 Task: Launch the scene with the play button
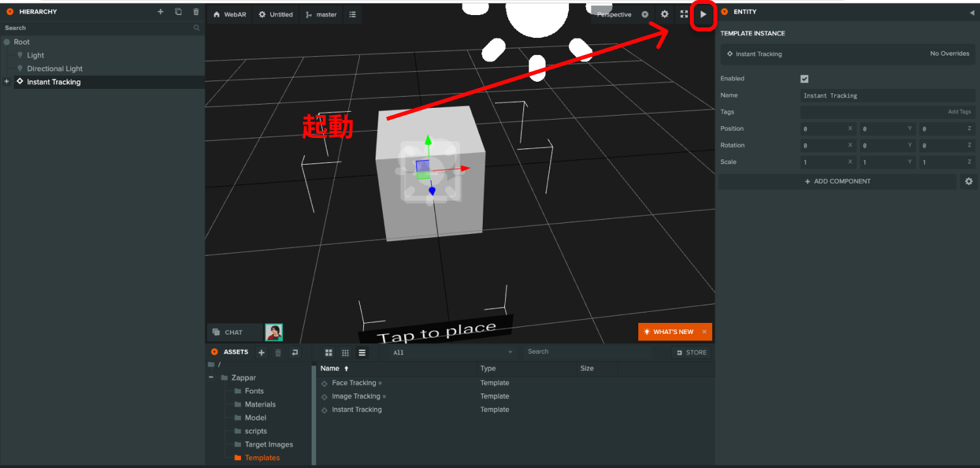(703, 14)
